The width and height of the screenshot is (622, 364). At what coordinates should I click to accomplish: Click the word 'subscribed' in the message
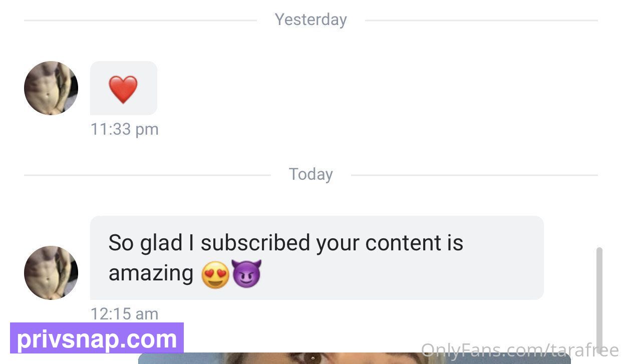pyautogui.click(x=255, y=243)
